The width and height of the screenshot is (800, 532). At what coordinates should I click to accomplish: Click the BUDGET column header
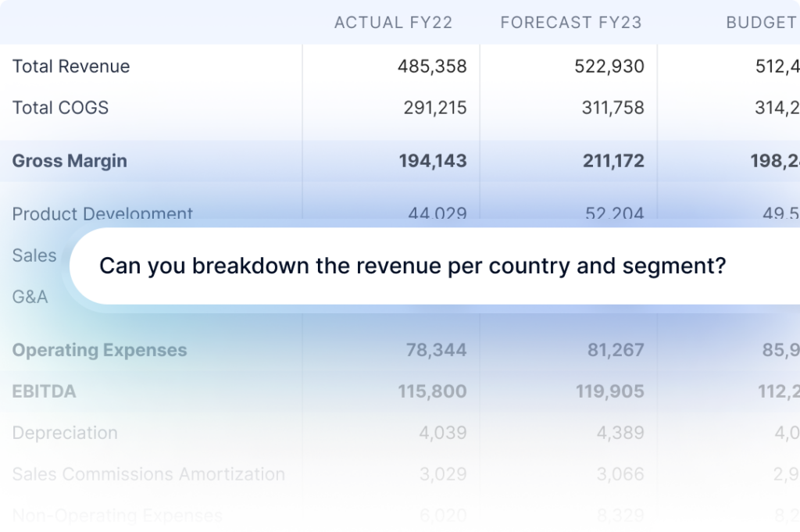click(761, 23)
